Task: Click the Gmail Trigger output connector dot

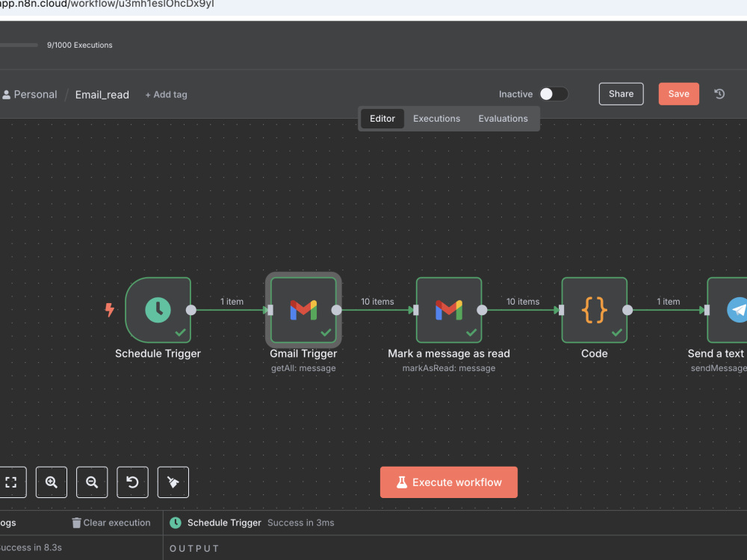Action: [336, 310]
